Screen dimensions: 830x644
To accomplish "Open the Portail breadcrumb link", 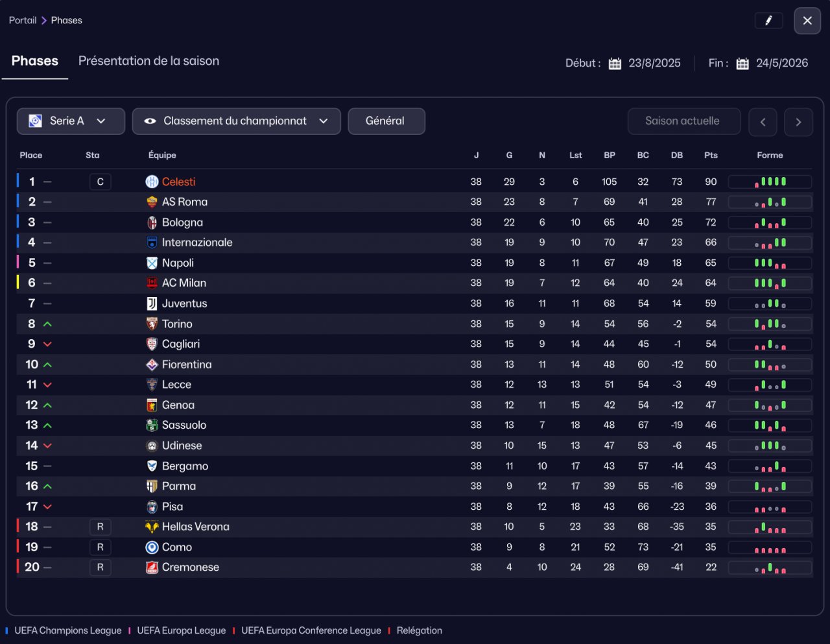I will coord(23,21).
